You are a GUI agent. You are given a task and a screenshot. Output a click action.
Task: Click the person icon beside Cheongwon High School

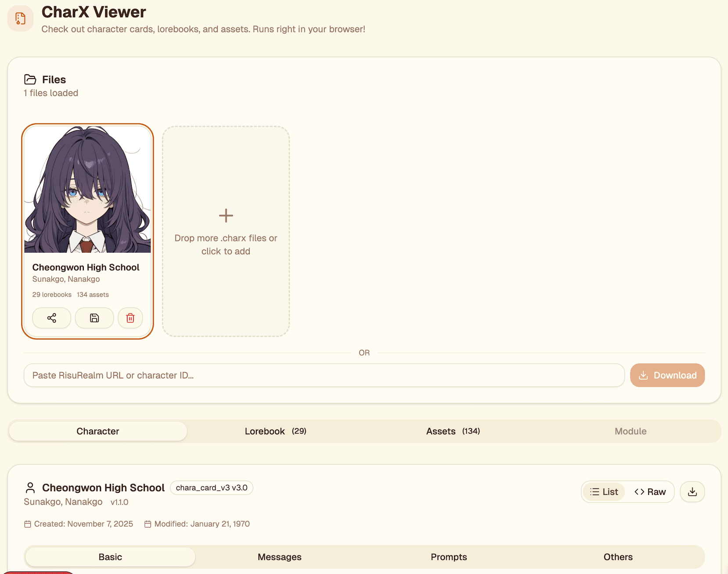[30, 487]
